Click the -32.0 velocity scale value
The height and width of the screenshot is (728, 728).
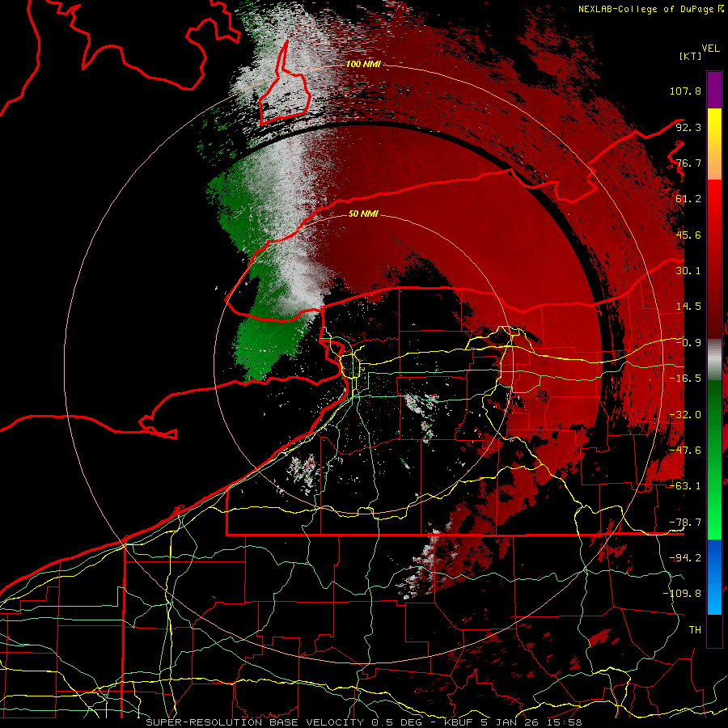[x=685, y=415]
